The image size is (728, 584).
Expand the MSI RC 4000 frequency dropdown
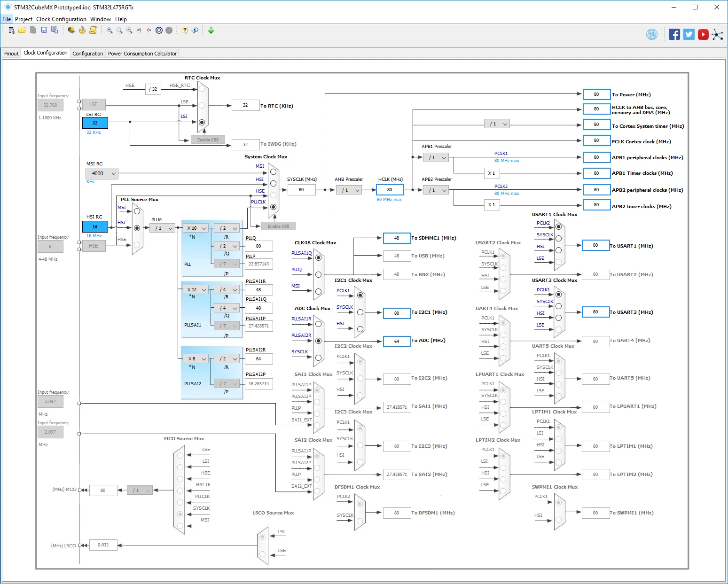pos(102,173)
